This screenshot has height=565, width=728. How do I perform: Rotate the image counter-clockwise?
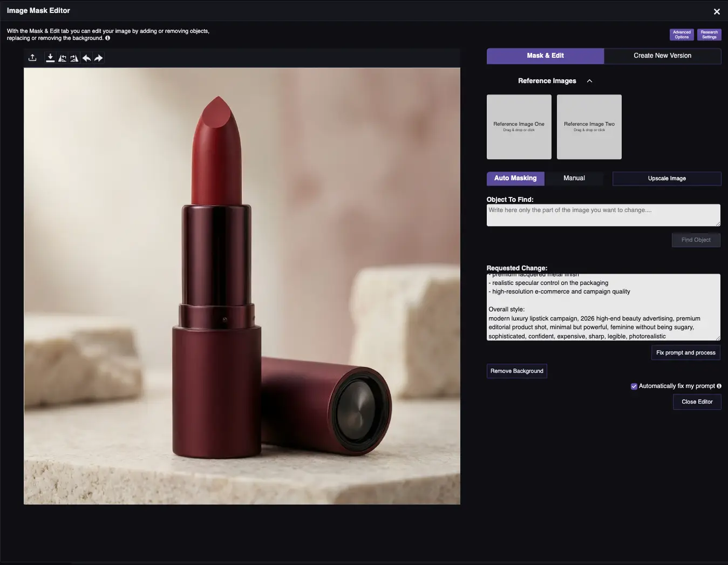(63, 58)
